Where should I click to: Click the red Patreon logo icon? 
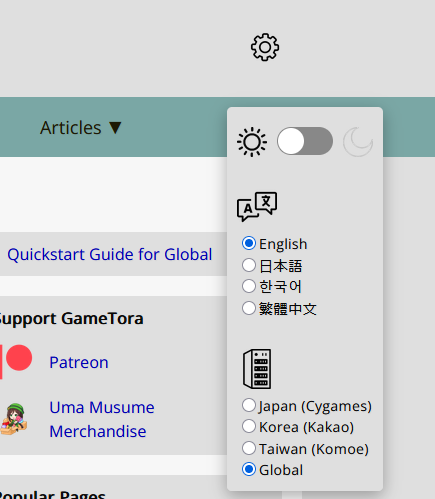16,362
